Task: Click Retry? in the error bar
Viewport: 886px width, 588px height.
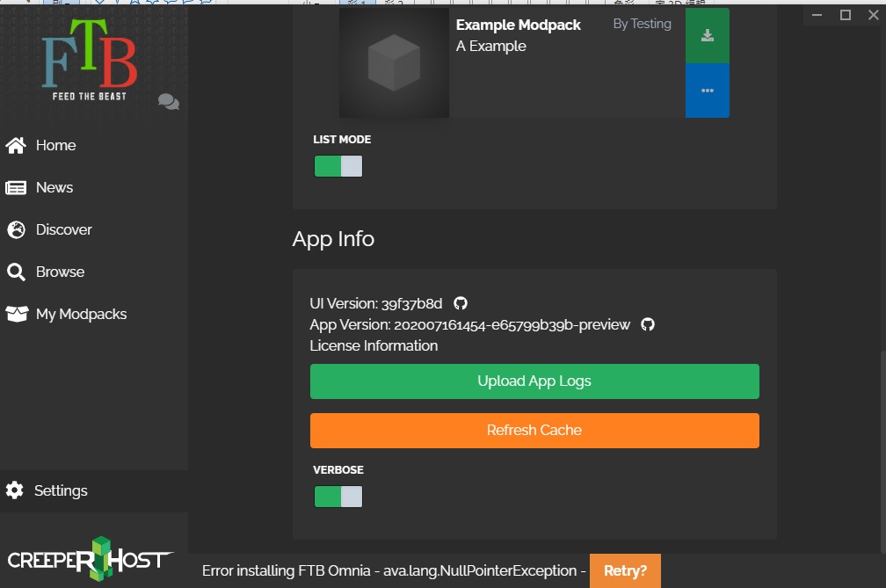Action: [x=625, y=570]
